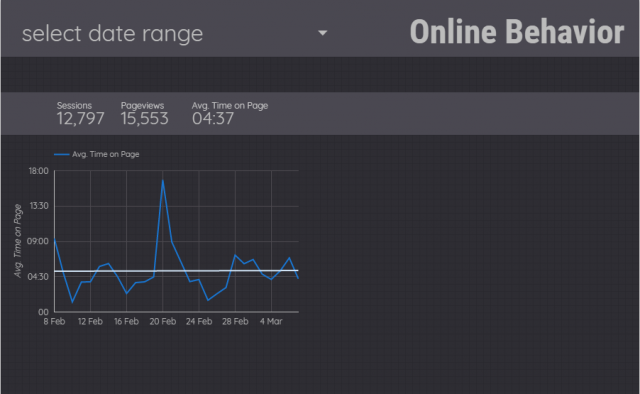The height and width of the screenshot is (394, 640).
Task: Select the Avg. Time on Page 04:37 scorecard
Action: coord(230,114)
